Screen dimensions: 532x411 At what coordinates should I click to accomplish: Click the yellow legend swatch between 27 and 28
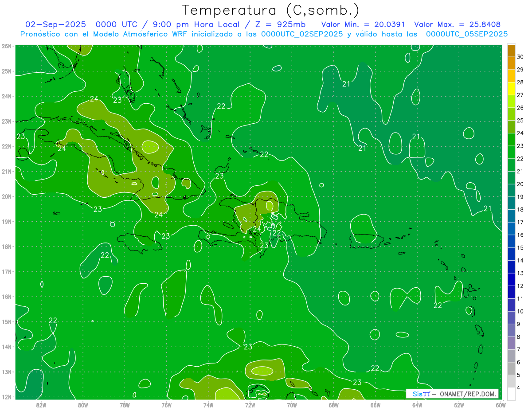pyautogui.click(x=511, y=89)
